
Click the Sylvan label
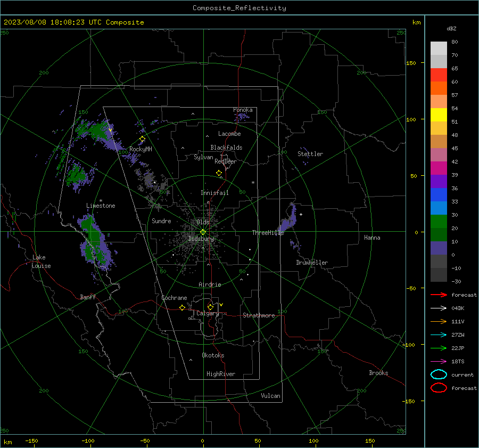[x=203, y=157]
